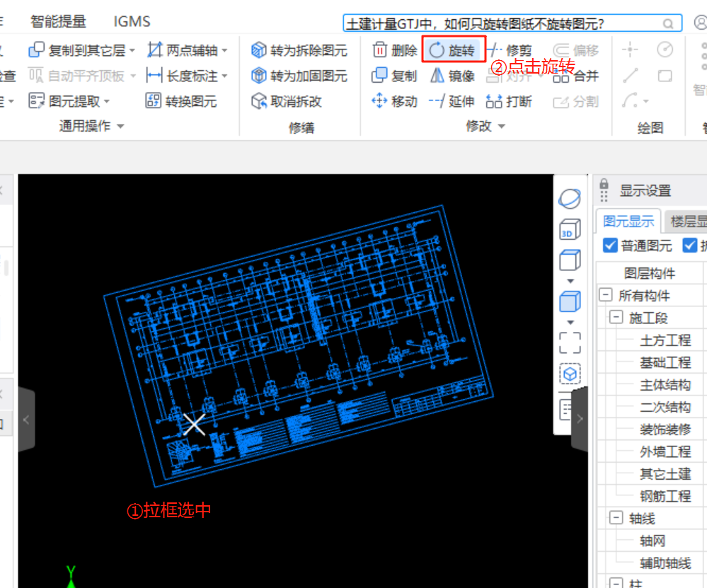Image resolution: width=707 pixels, height=588 pixels.
Task: Open the arc tool dropdown arrow
Action: click(645, 101)
